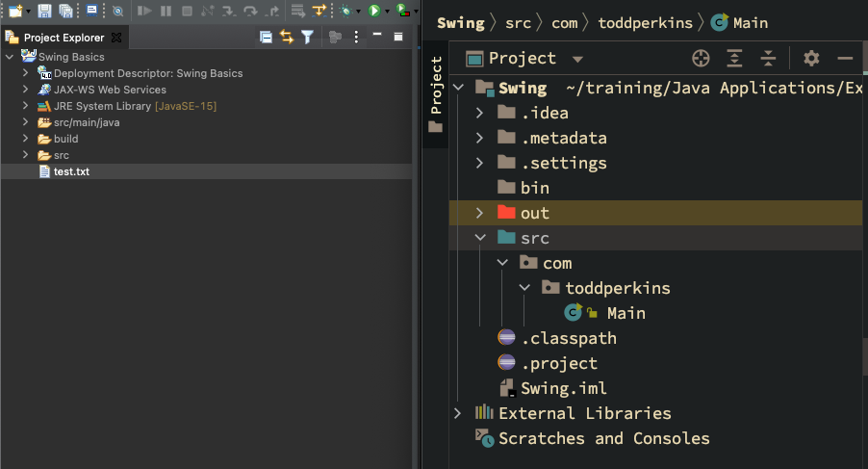The height and width of the screenshot is (469, 868).
Task: Open IntelliJ Project panel gear settings
Action: coord(811,58)
